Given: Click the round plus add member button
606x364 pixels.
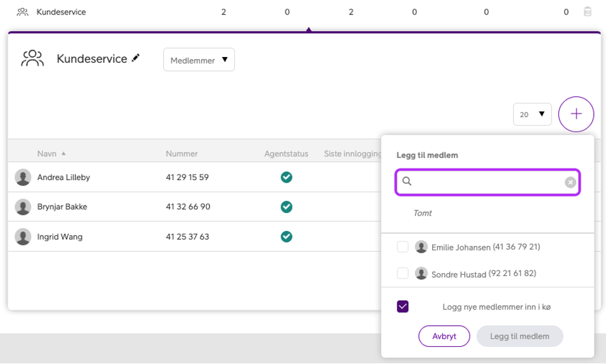Looking at the screenshot, I should pyautogui.click(x=576, y=114).
